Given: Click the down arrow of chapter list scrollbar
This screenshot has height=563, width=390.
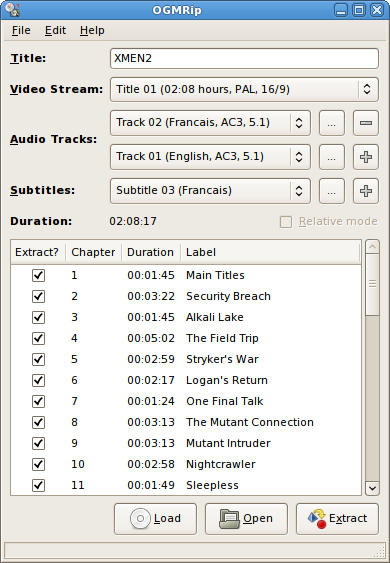Looking at the screenshot, I should click(x=372, y=488).
